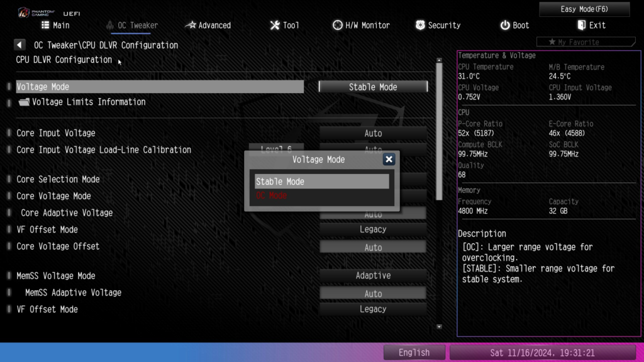Select the Core Adaptive Voltage row

coord(67,213)
